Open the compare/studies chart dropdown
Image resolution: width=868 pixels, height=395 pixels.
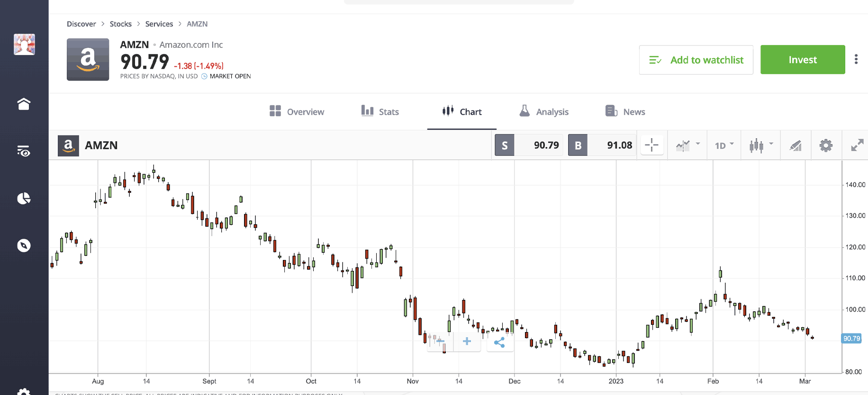pos(687,145)
